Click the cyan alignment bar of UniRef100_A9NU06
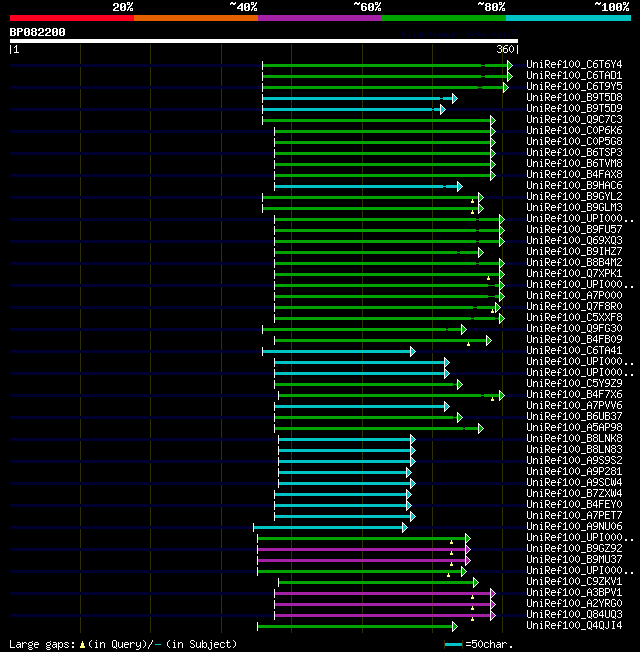Viewport: 640px width, 652px height. click(330, 528)
